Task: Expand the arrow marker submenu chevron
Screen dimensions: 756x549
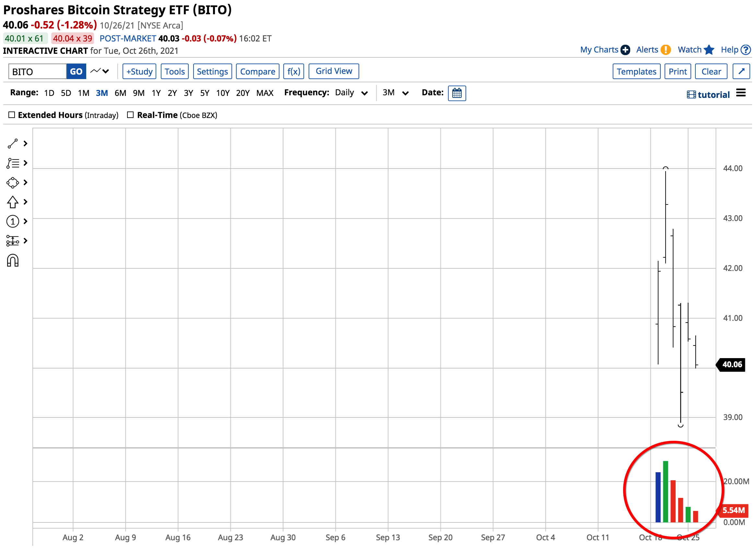Action: (x=25, y=202)
